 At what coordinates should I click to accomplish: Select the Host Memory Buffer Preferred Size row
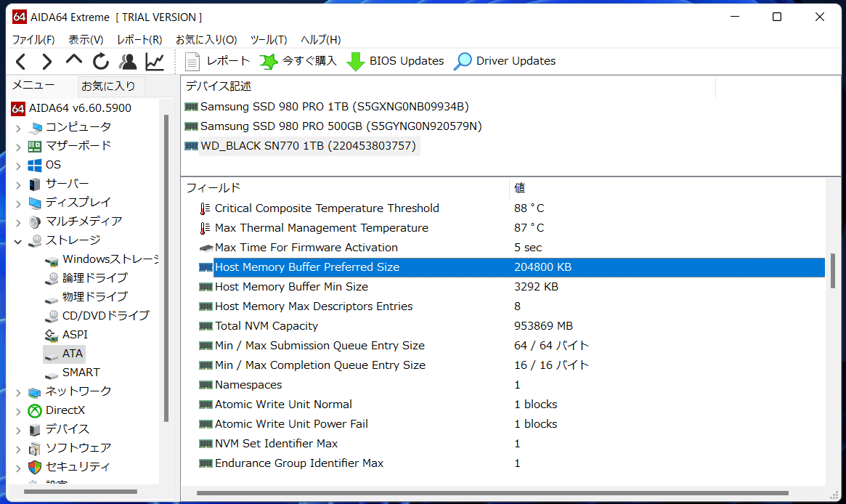point(511,267)
